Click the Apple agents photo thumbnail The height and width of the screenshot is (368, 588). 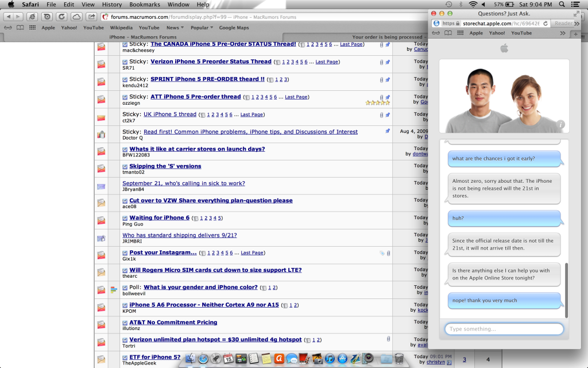[504, 96]
